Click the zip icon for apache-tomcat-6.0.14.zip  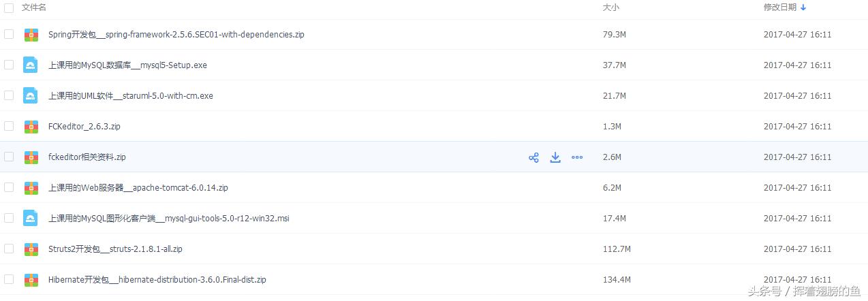(31, 188)
